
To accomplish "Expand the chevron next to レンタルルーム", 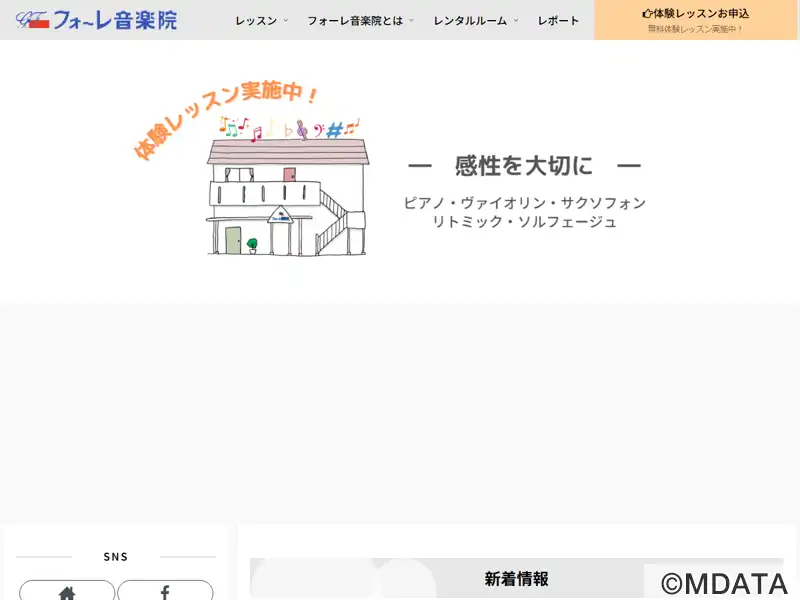I will [516, 20].
